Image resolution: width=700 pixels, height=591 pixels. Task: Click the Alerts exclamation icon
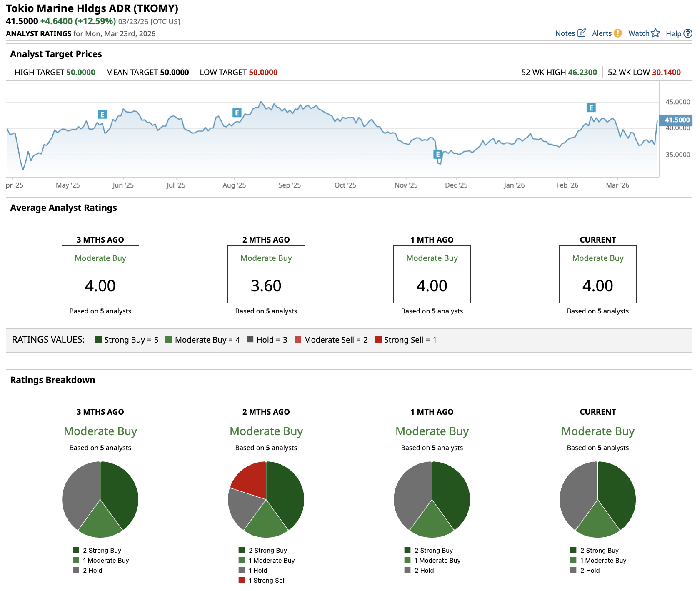618,33
